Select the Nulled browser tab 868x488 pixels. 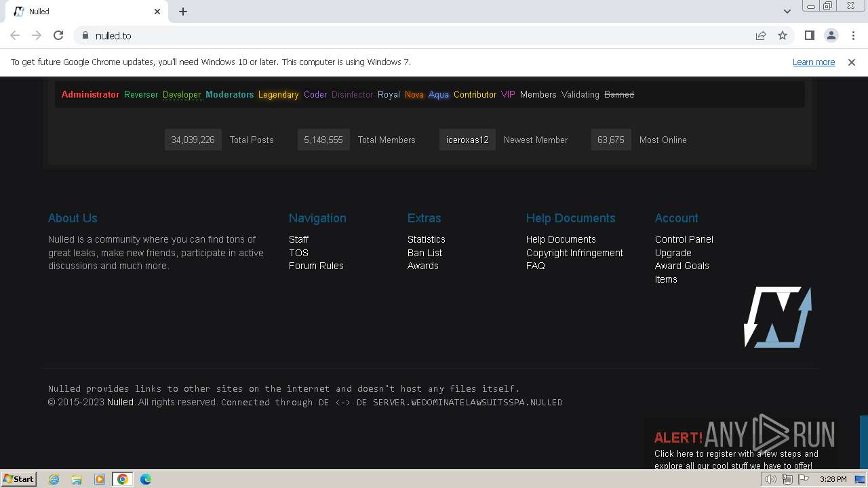click(x=87, y=12)
